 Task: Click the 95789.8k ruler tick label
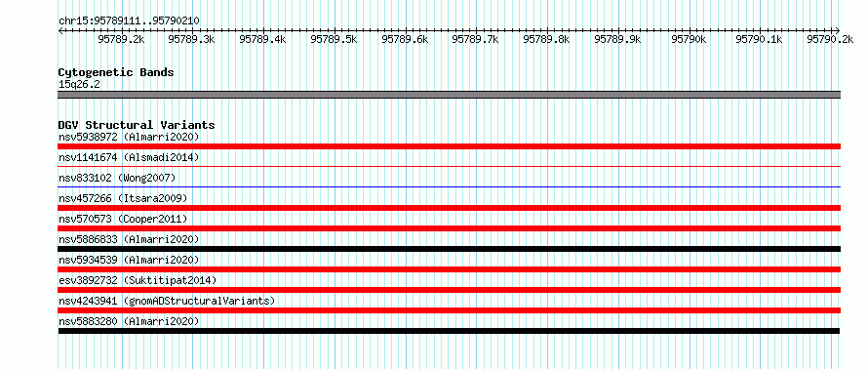[x=546, y=39]
